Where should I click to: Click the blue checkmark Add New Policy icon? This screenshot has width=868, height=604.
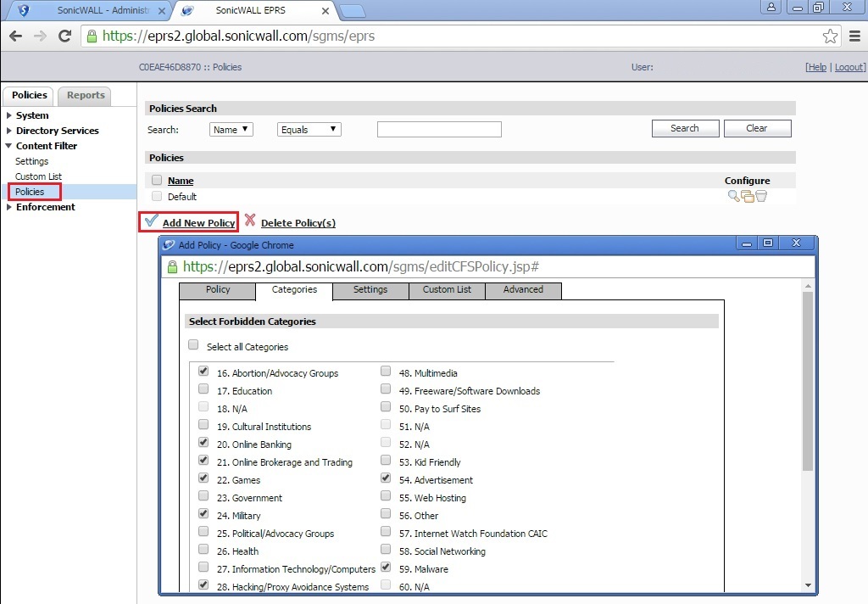click(x=152, y=221)
